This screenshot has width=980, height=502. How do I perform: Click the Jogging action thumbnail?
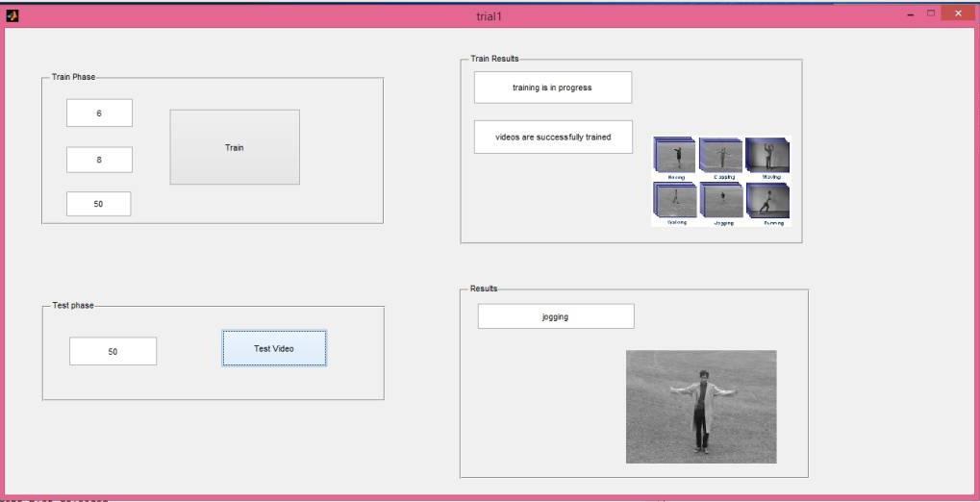pyautogui.click(x=721, y=201)
